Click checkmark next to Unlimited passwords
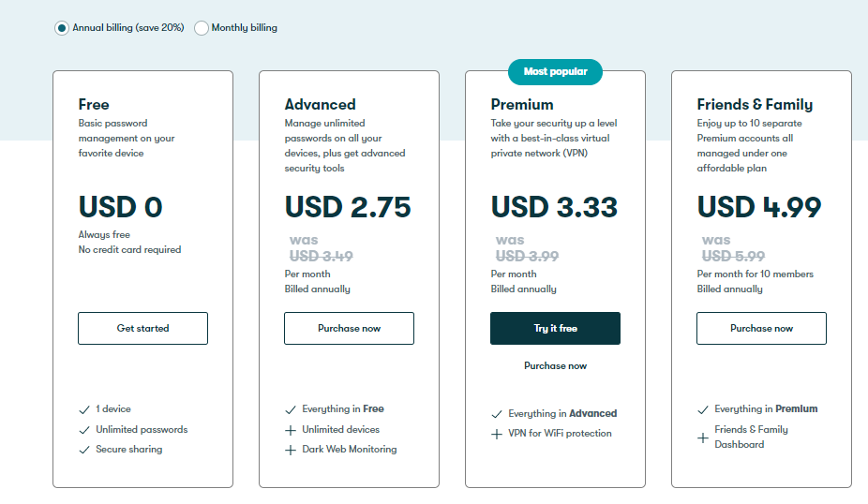 (84, 430)
